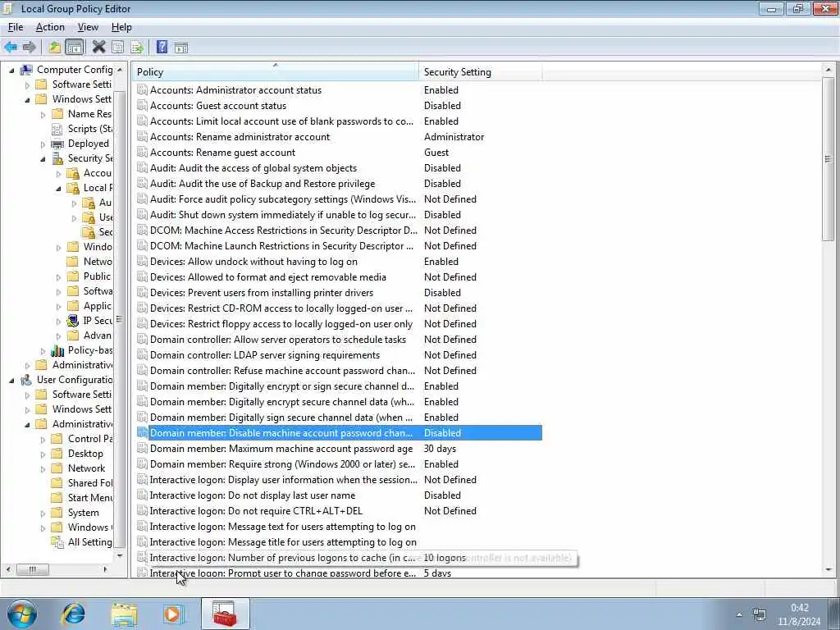Show hidden icons arrow in system tray

pos(739,614)
